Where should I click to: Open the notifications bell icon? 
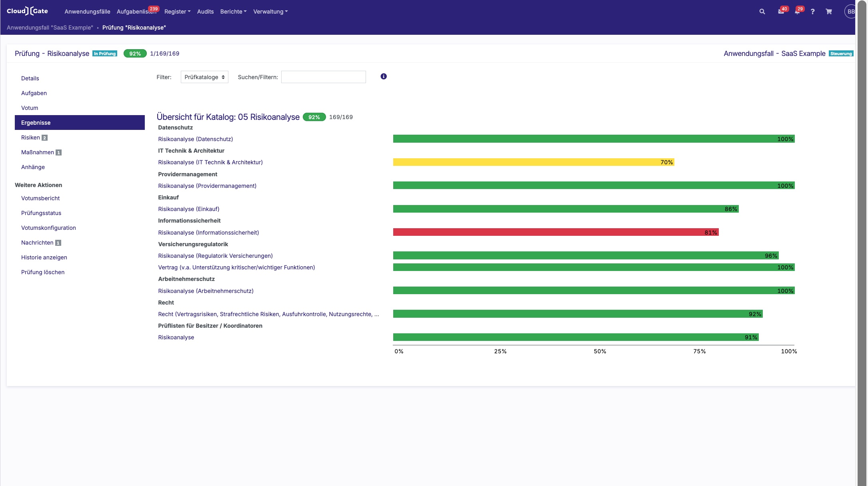point(797,12)
